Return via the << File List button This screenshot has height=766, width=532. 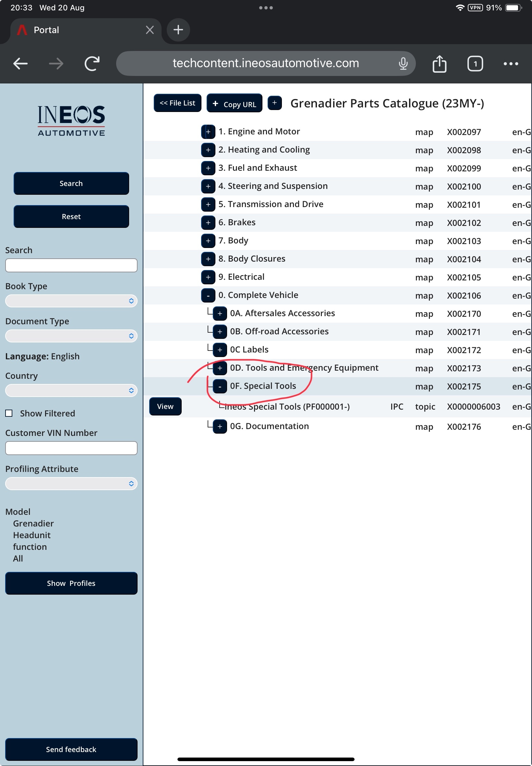177,103
